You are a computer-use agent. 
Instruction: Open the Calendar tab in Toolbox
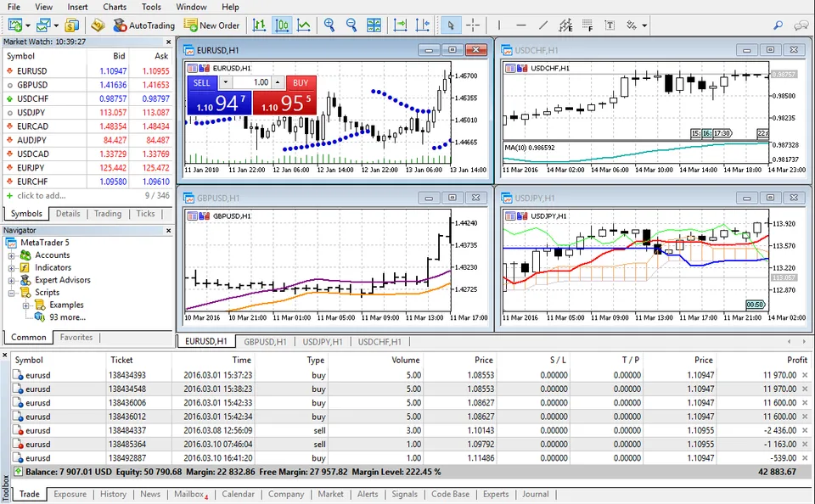238,494
